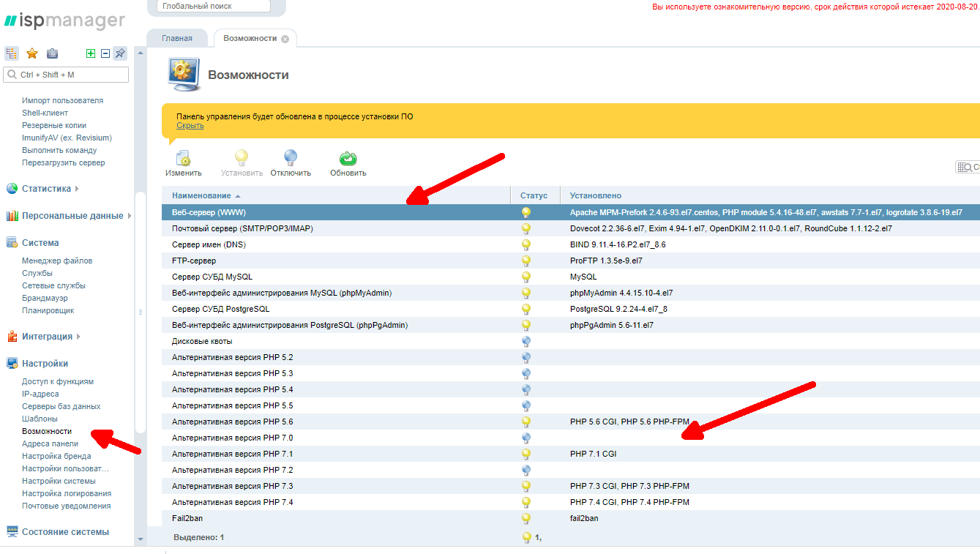Select Альтернативная версия PHP 7.4 row

571,502
